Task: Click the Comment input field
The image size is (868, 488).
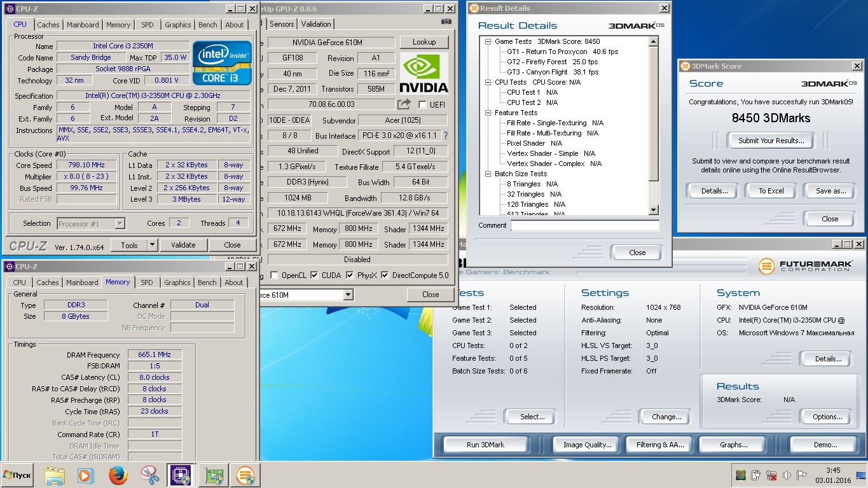Action: (x=585, y=226)
